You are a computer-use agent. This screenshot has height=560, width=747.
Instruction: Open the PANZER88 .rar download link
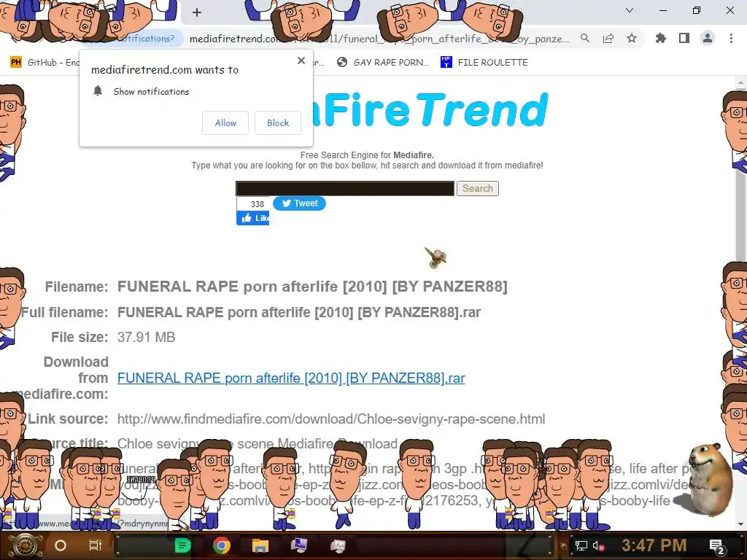coord(291,378)
